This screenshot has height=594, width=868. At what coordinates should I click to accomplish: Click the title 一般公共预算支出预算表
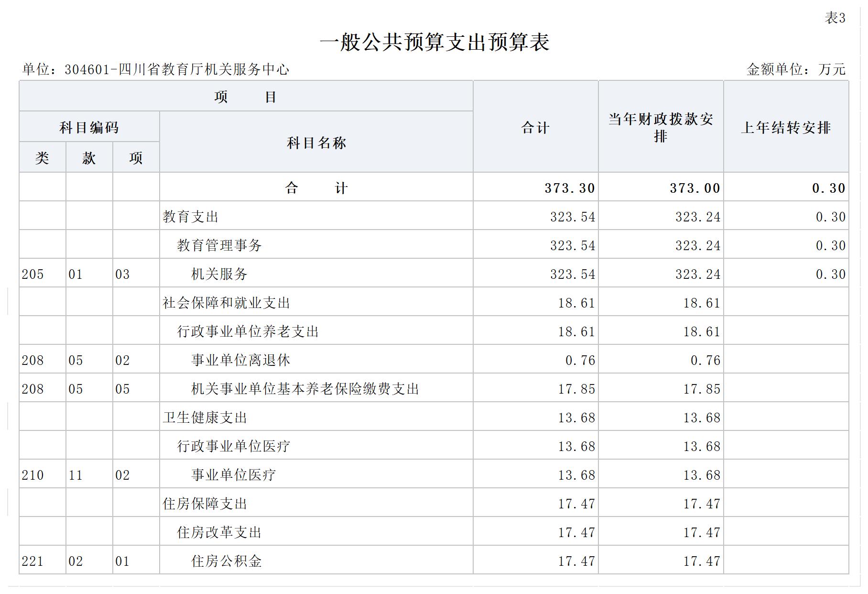tap(434, 43)
